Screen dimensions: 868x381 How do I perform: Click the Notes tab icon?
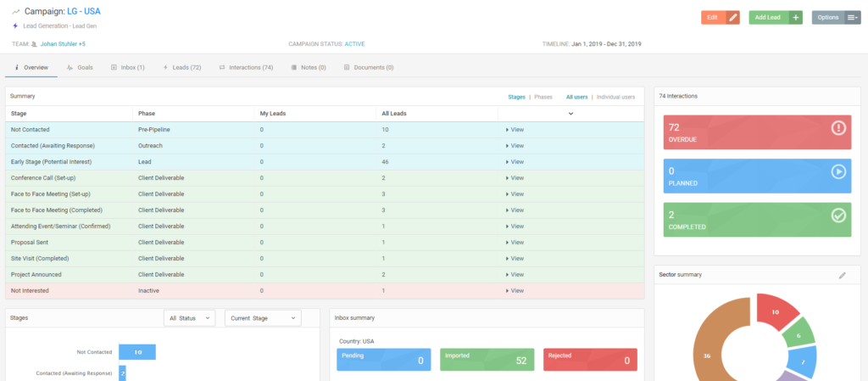coord(294,68)
